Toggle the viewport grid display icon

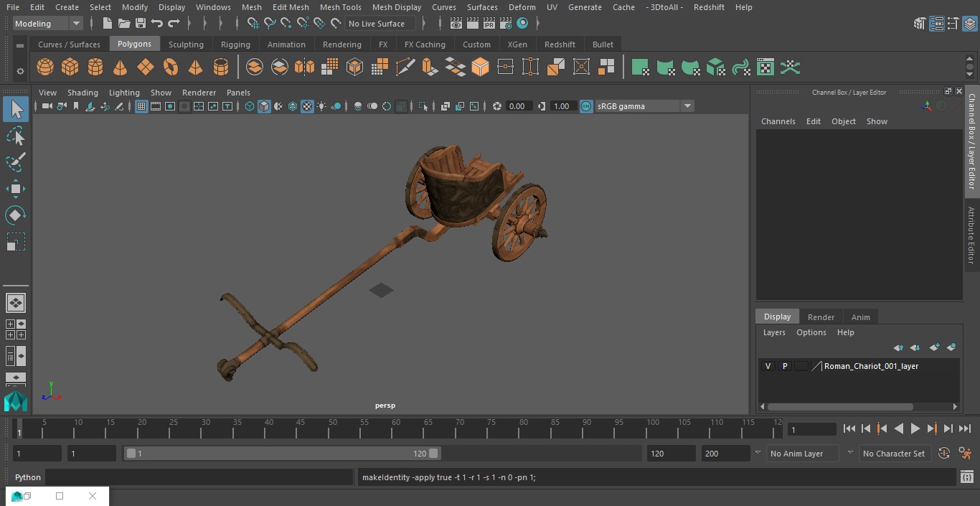point(141,106)
